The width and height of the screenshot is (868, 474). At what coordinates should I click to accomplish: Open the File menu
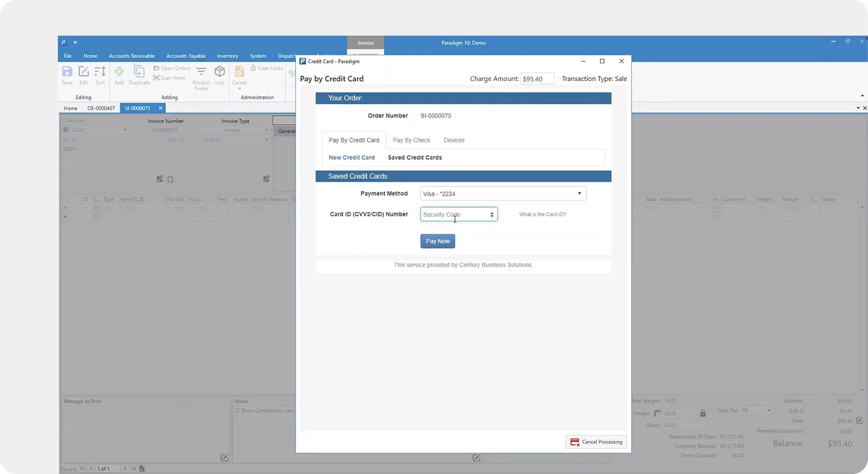click(x=68, y=56)
